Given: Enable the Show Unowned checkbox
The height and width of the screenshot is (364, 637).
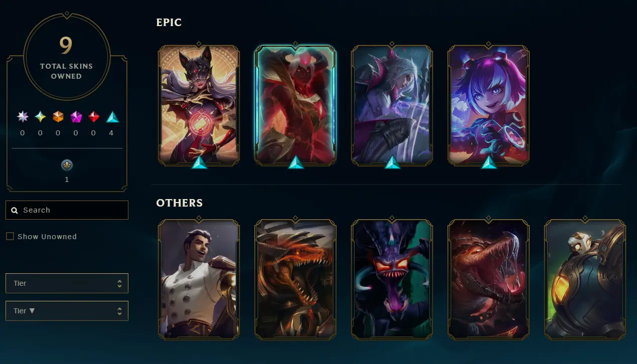Looking at the screenshot, I should pos(10,236).
